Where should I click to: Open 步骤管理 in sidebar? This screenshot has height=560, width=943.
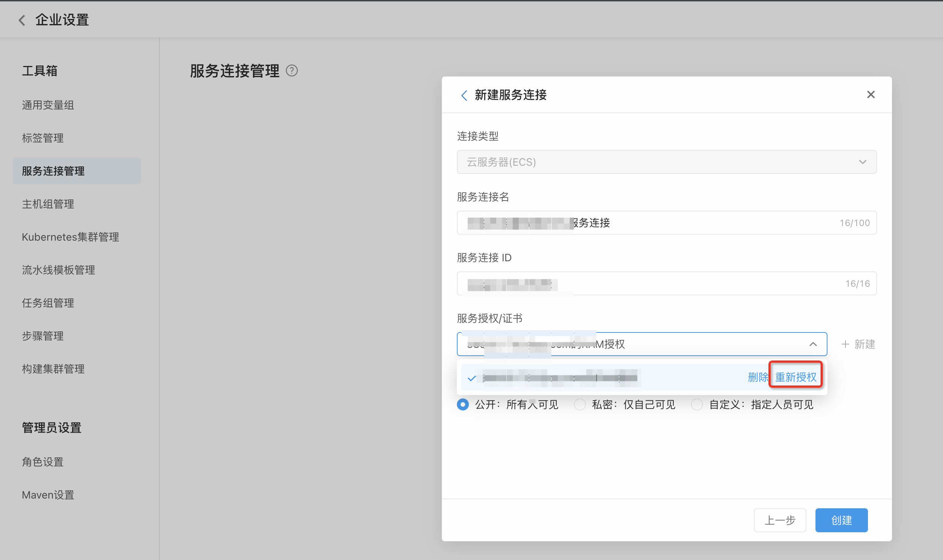click(x=43, y=336)
